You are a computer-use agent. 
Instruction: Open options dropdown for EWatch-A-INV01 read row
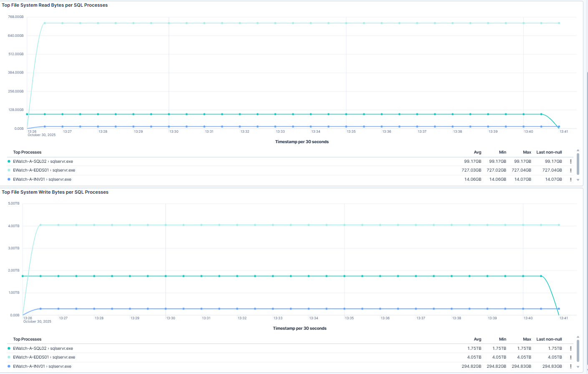coord(571,179)
